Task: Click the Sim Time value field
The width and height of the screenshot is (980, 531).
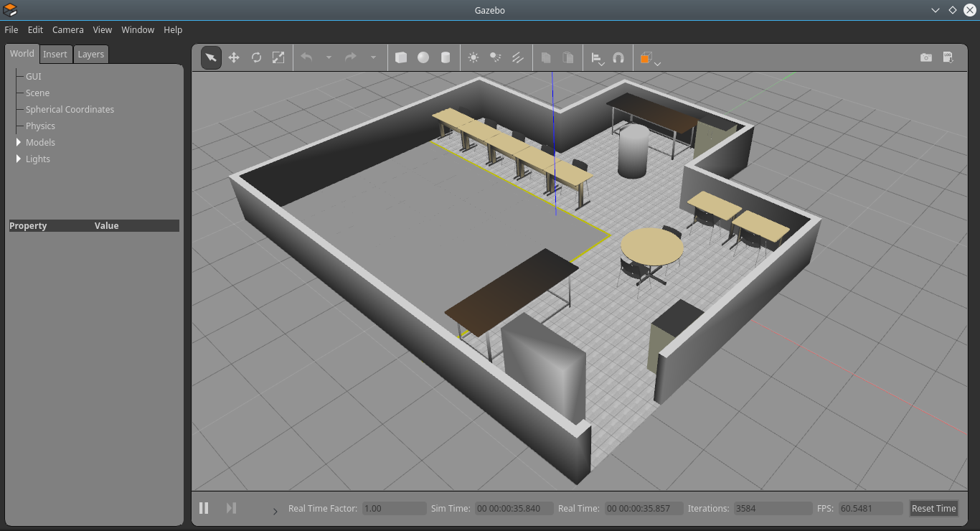Action: coord(514,508)
